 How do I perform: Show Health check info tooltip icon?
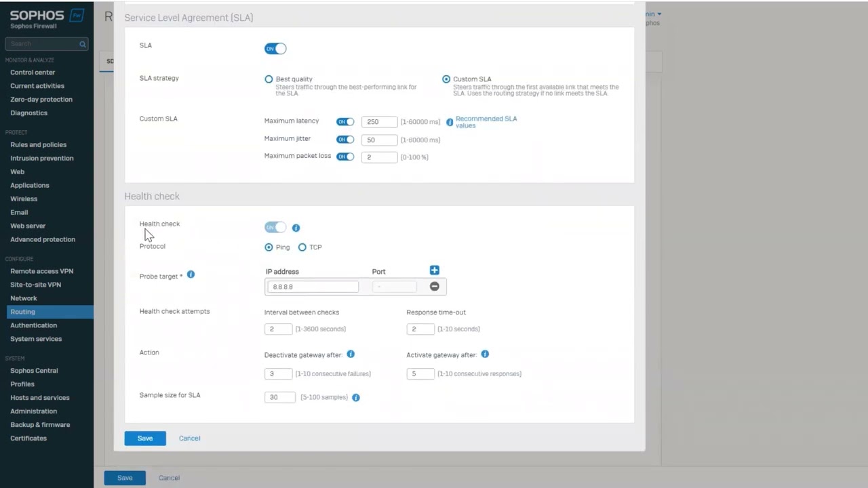click(x=296, y=228)
